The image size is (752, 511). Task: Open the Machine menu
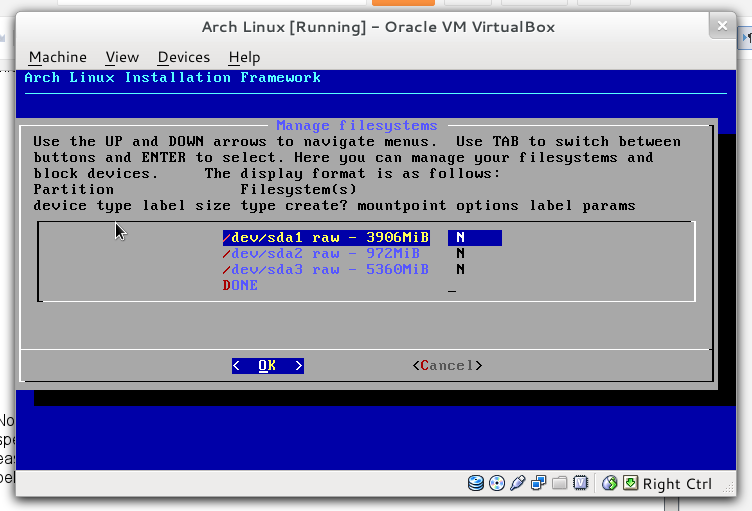coord(58,57)
